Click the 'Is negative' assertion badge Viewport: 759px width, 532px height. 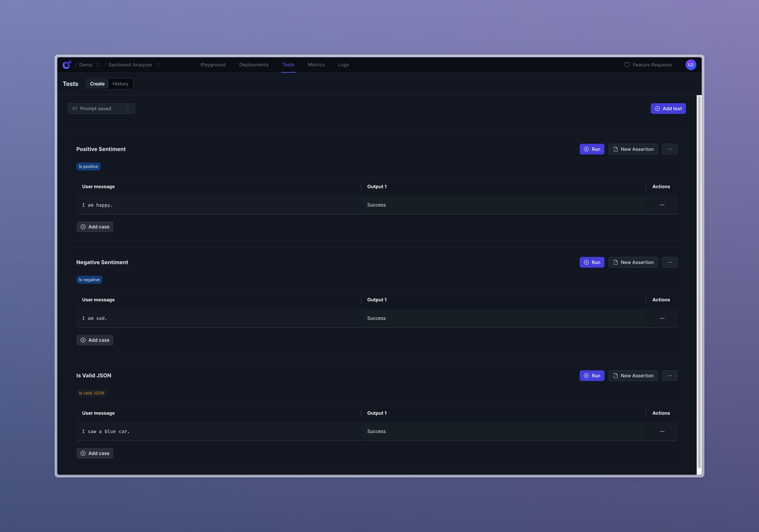(x=89, y=280)
